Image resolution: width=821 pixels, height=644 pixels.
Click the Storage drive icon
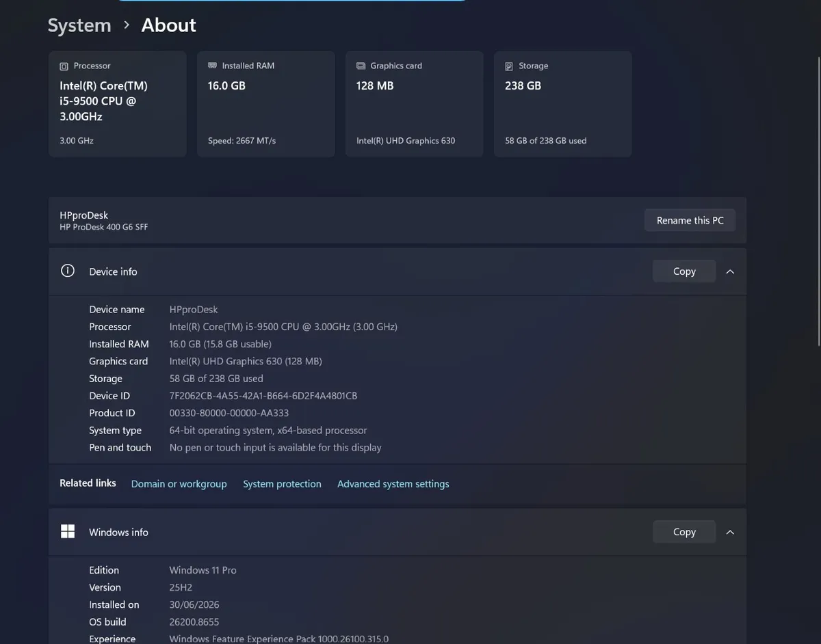point(509,66)
